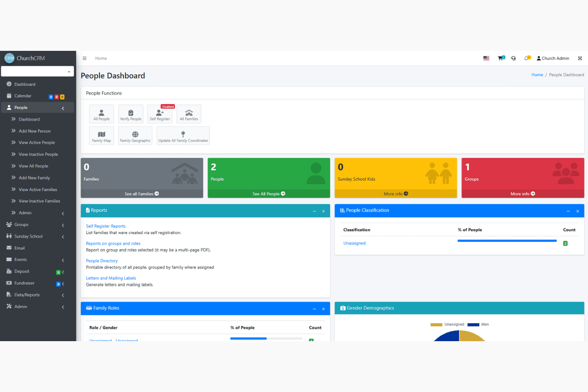Click the Self Register tile
Screen dimensions: 588x392
click(160, 114)
